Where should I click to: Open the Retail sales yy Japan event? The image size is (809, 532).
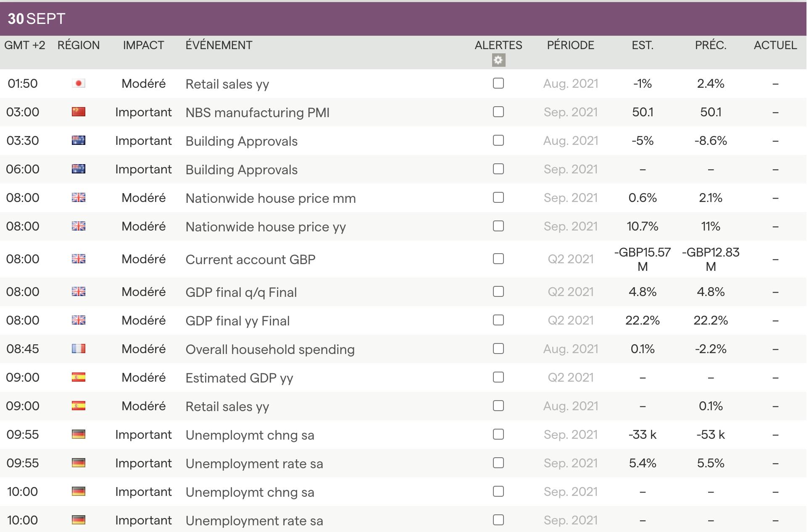coord(227,84)
